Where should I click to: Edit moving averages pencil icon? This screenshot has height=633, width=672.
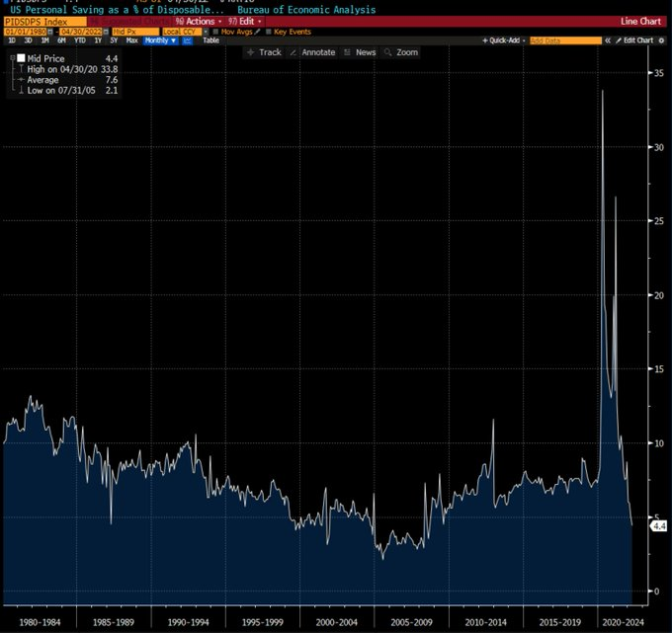tap(257, 32)
